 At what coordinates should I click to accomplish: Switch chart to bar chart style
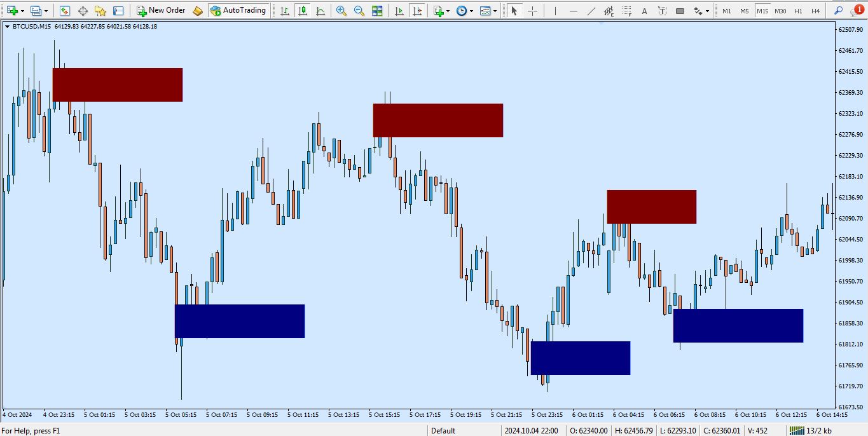[x=285, y=11]
